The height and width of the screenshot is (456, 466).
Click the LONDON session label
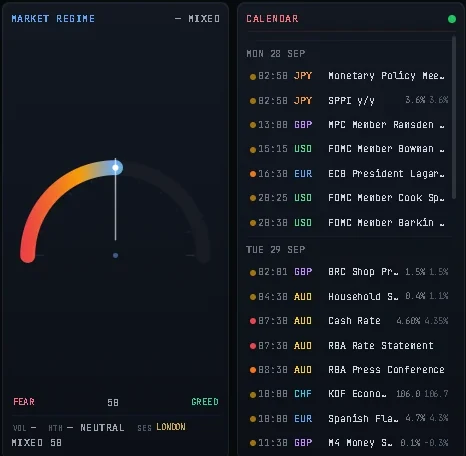[171, 427]
